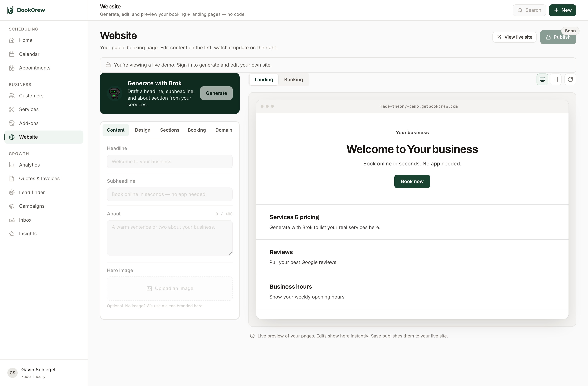Click the New button

click(563, 10)
